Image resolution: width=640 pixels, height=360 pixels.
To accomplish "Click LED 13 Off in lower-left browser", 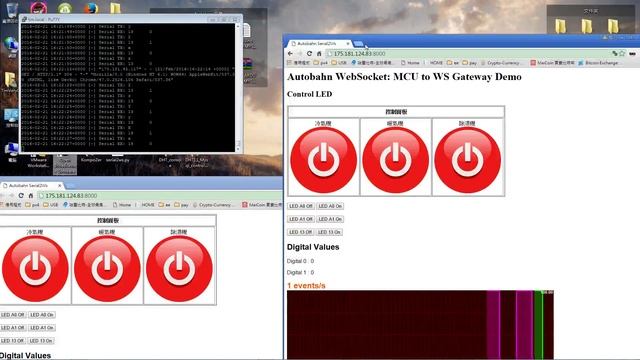I will coord(12,341).
